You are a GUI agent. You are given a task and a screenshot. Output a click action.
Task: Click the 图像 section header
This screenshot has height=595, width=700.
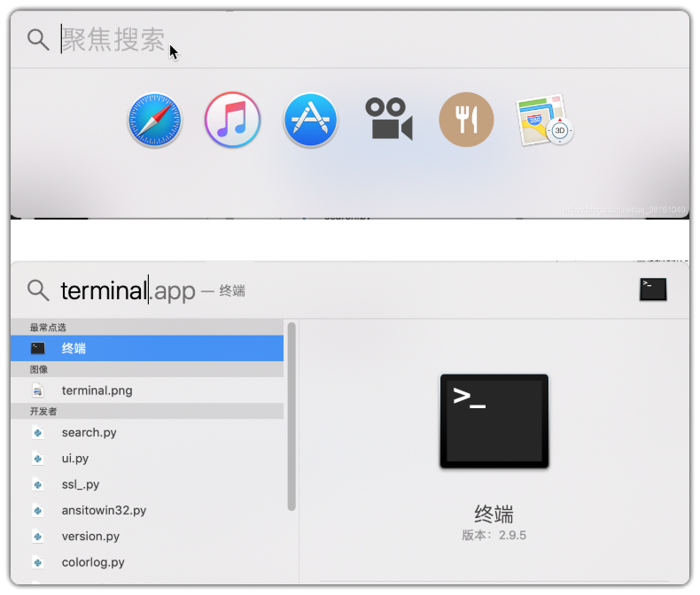(147, 369)
